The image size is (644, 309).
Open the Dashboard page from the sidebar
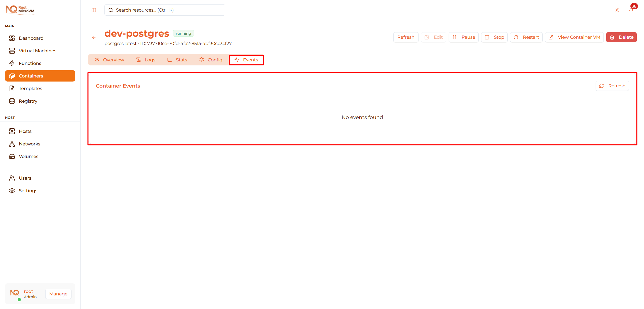click(31, 38)
